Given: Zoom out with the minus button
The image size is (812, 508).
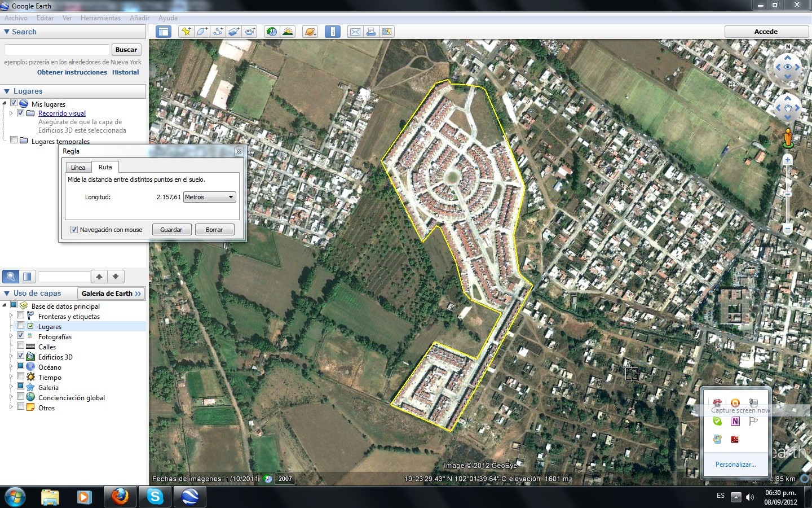Looking at the screenshot, I should [788, 229].
